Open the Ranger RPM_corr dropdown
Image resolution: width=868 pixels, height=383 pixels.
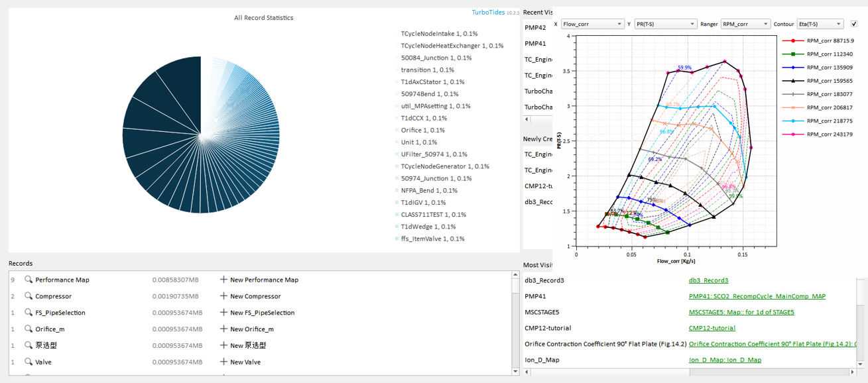(745, 23)
